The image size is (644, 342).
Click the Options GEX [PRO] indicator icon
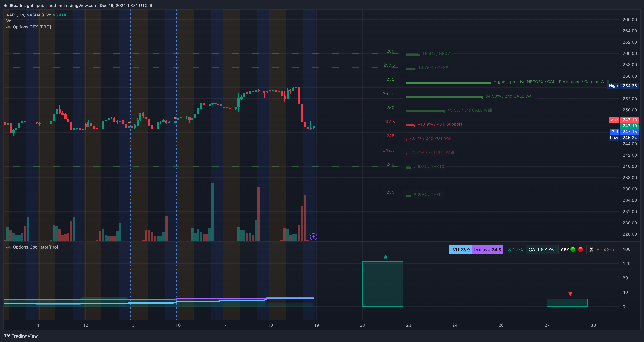click(8, 27)
